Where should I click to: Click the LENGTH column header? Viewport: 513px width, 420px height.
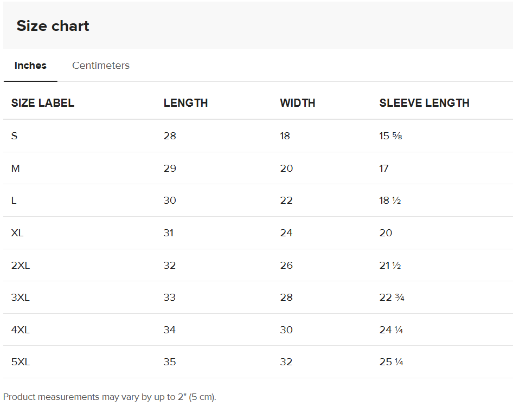(x=185, y=103)
